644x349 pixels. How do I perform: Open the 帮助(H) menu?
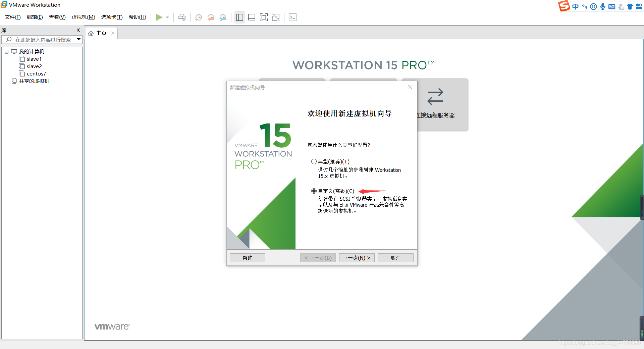click(138, 17)
